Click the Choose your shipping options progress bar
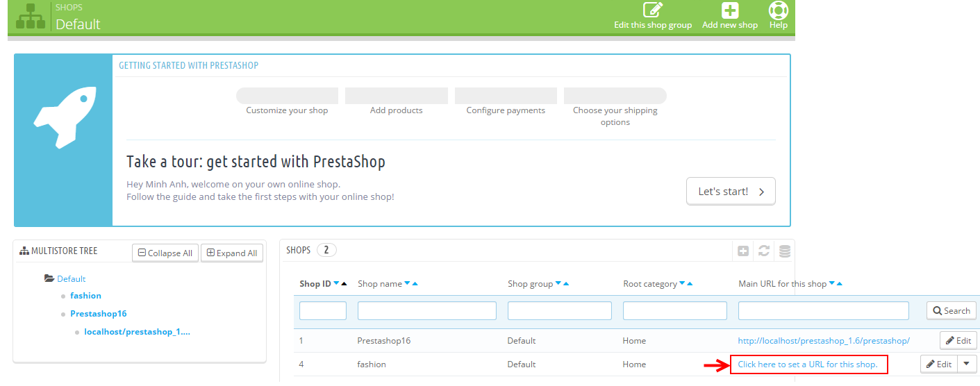Viewport: 980px width, 386px height. [615, 96]
